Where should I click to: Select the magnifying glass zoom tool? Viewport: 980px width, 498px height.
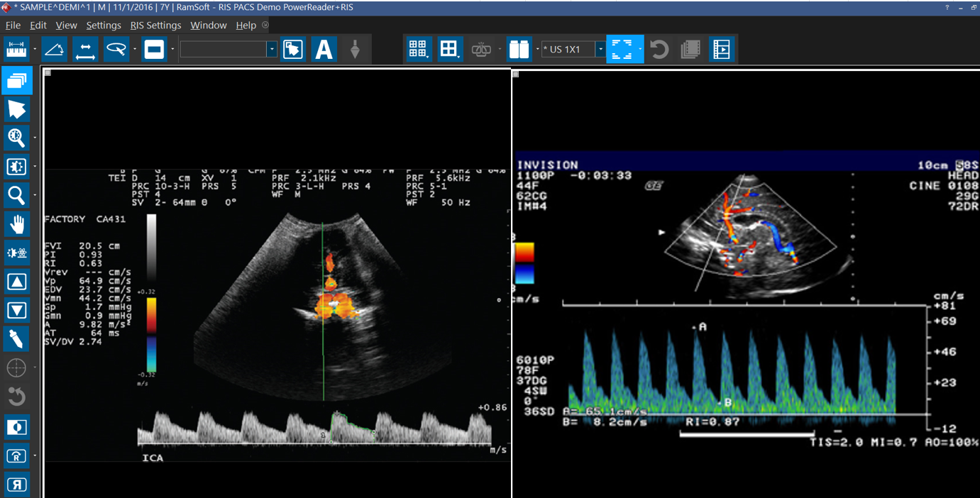pos(17,195)
